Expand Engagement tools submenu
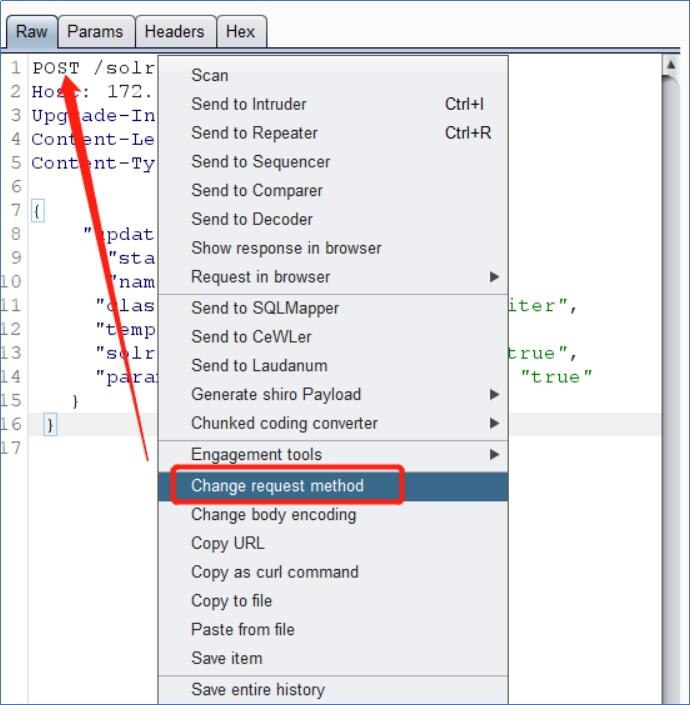Image resolution: width=690 pixels, height=705 pixels. point(333,455)
